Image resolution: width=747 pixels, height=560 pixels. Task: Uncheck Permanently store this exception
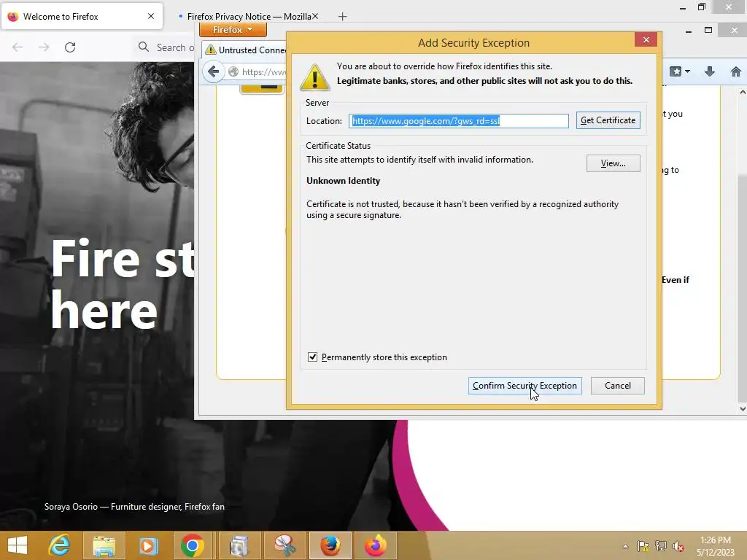tap(312, 357)
